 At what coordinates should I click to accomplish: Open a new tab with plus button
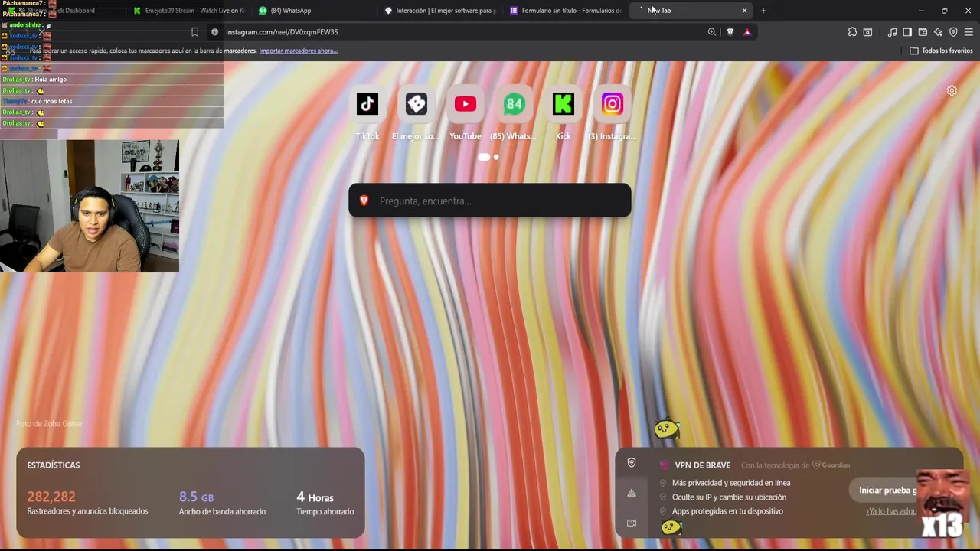coord(763,11)
